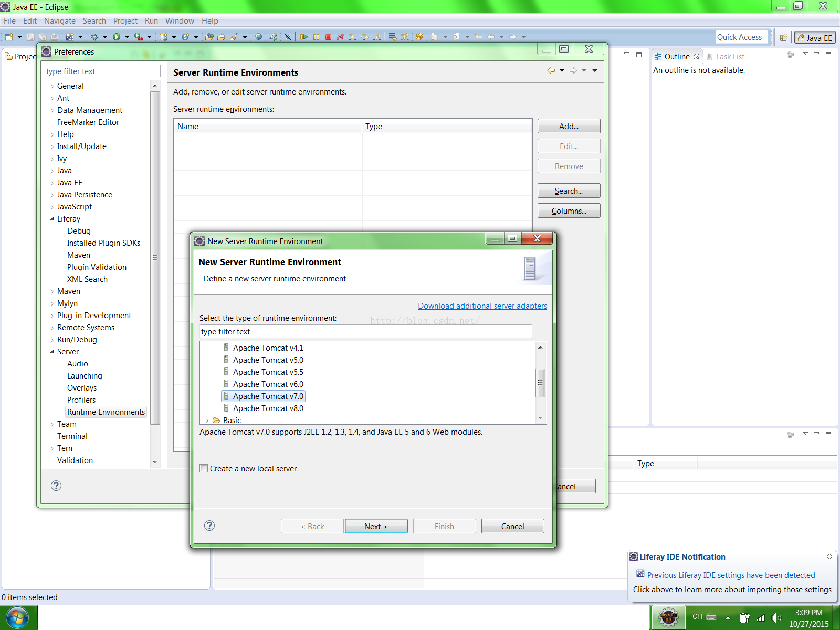This screenshot has width=840, height=630.
Task: Open Download additional server adapters link
Action: pos(482,306)
